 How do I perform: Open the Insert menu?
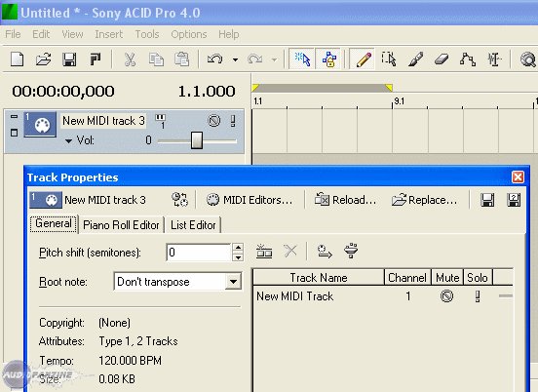pyautogui.click(x=109, y=34)
